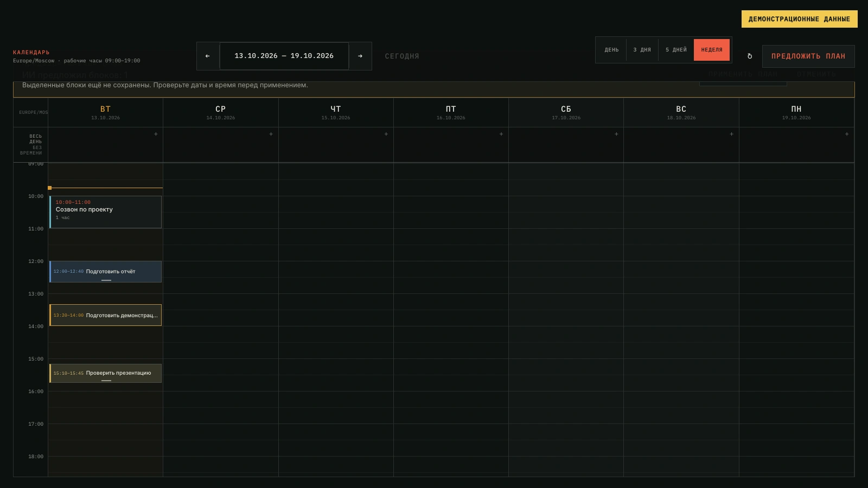Click the СБ 17.10.2026 day header

(x=566, y=113)
